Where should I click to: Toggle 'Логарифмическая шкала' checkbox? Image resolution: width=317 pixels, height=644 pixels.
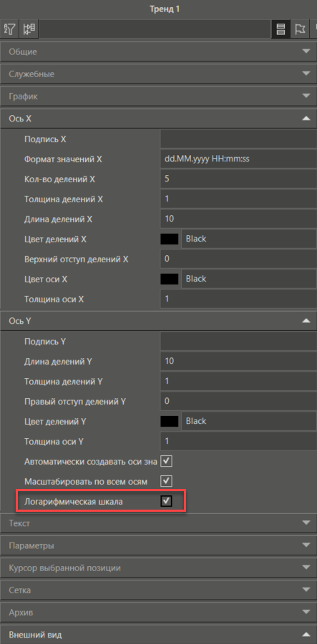pos(166,501)
